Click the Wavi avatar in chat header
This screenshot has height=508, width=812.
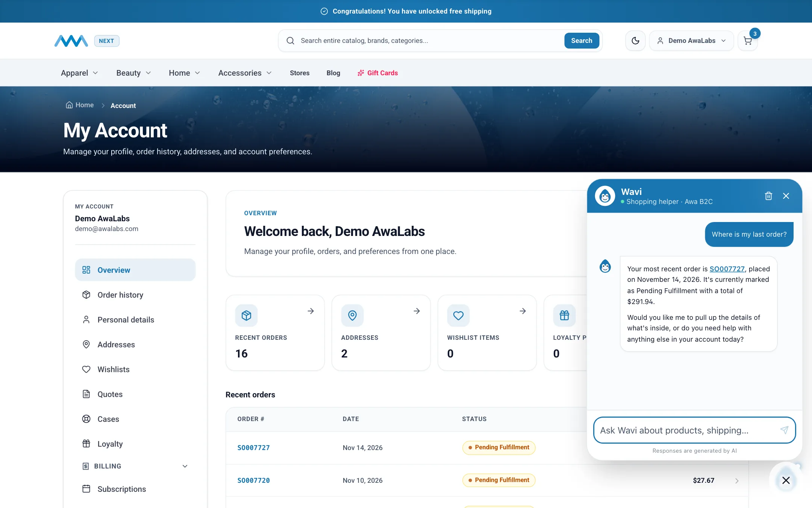click(x=605, y=196)
